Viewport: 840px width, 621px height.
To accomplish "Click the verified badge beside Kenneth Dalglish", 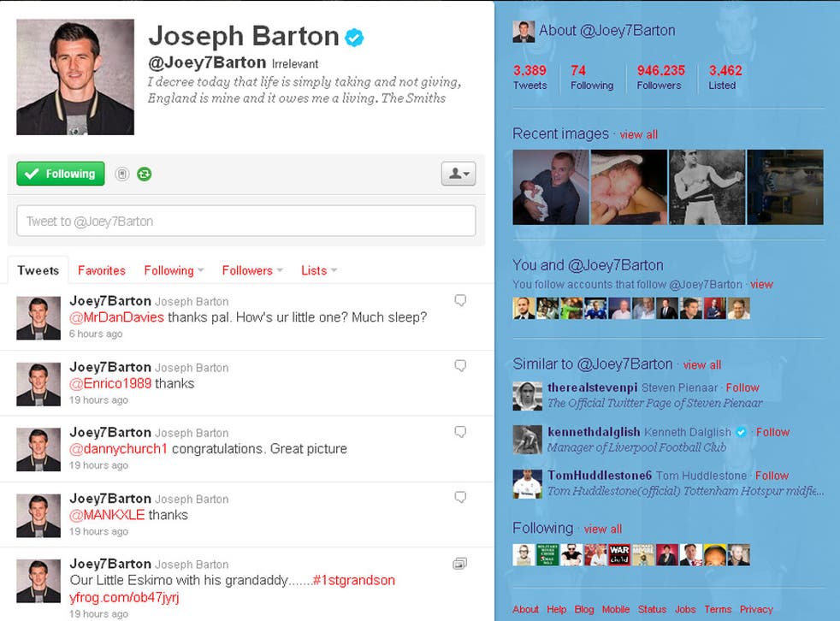I will click(742, 432).
